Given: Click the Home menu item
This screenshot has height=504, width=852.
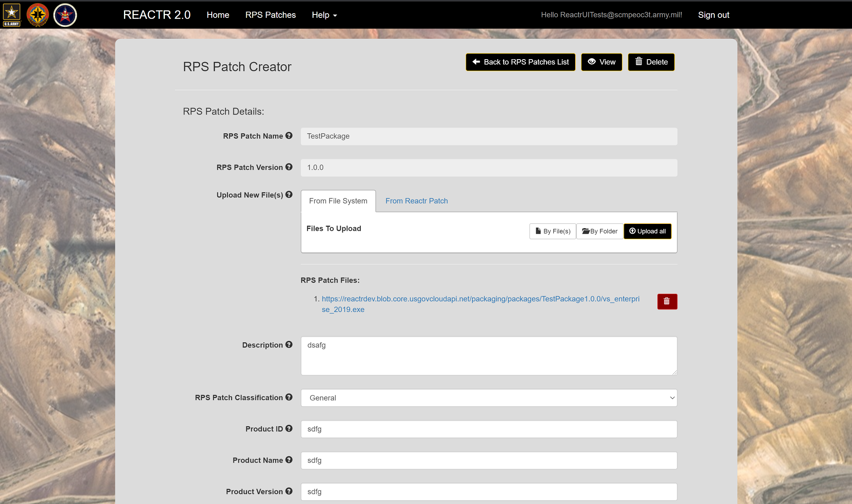Looking at the screenshot, I should [x=218, y=15].
